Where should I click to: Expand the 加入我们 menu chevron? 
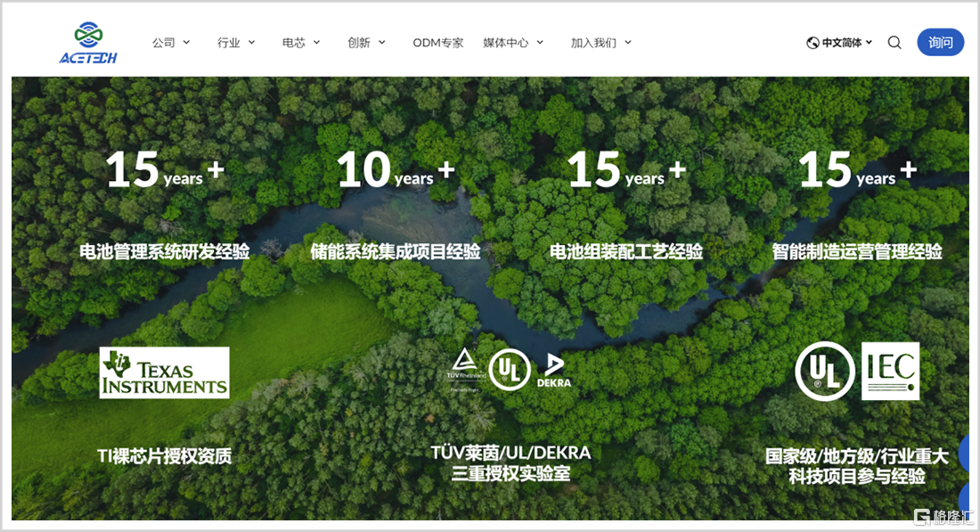[628, 43]
